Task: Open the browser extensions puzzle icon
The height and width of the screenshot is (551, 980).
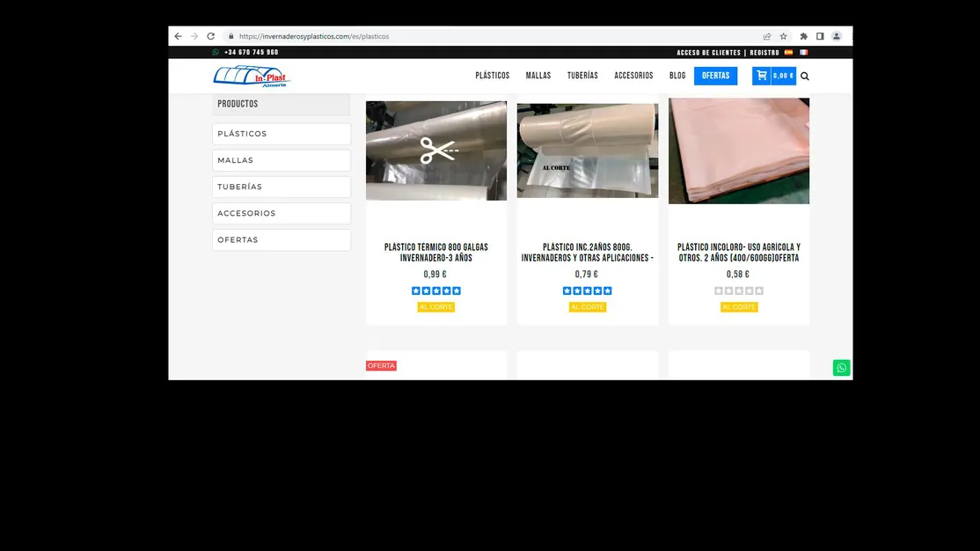Action: (804, 36)
